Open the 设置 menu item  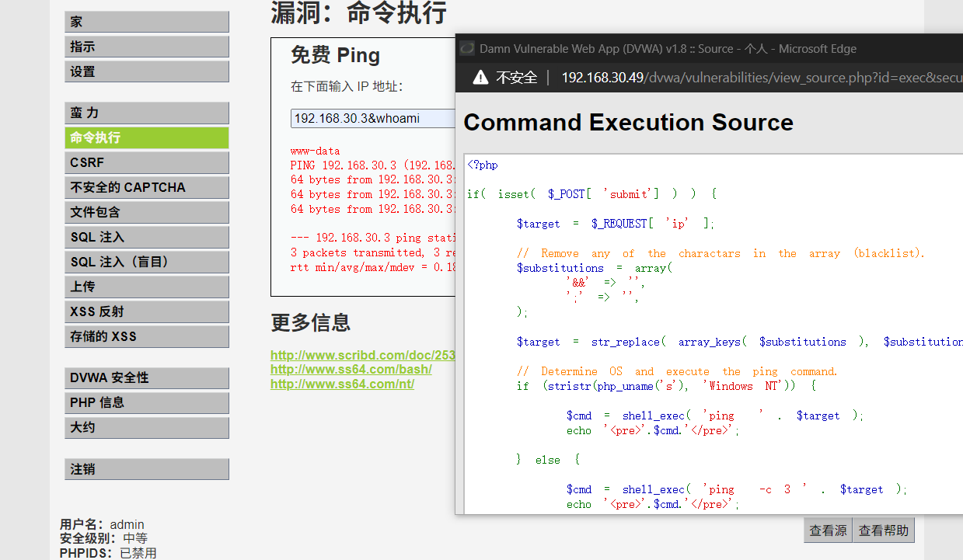147,71
